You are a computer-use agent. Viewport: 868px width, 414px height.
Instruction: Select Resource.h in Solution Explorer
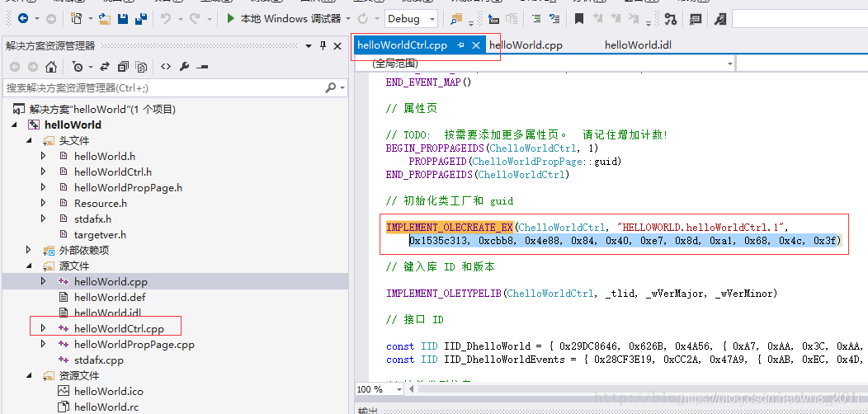101,203
